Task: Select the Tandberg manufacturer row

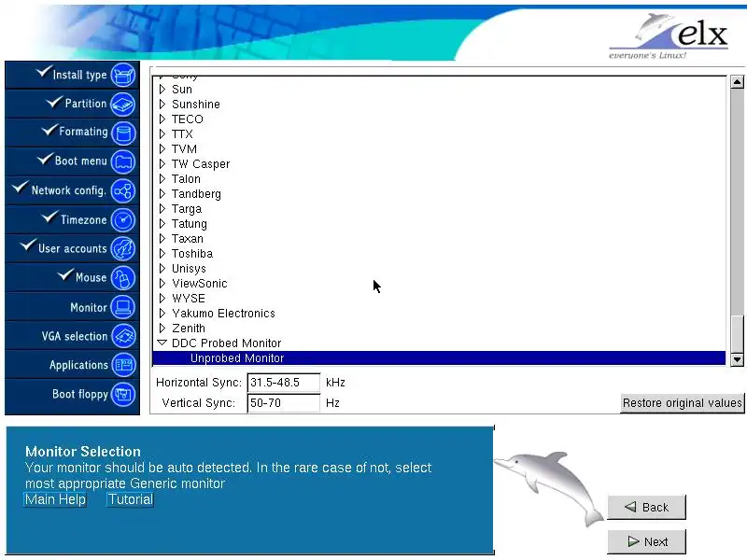Action: 439,194
